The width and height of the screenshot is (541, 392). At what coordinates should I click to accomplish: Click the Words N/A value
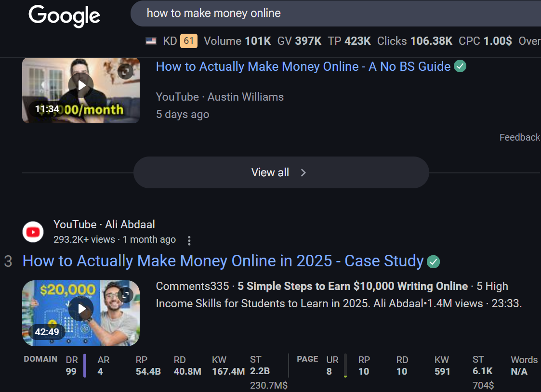519,371
